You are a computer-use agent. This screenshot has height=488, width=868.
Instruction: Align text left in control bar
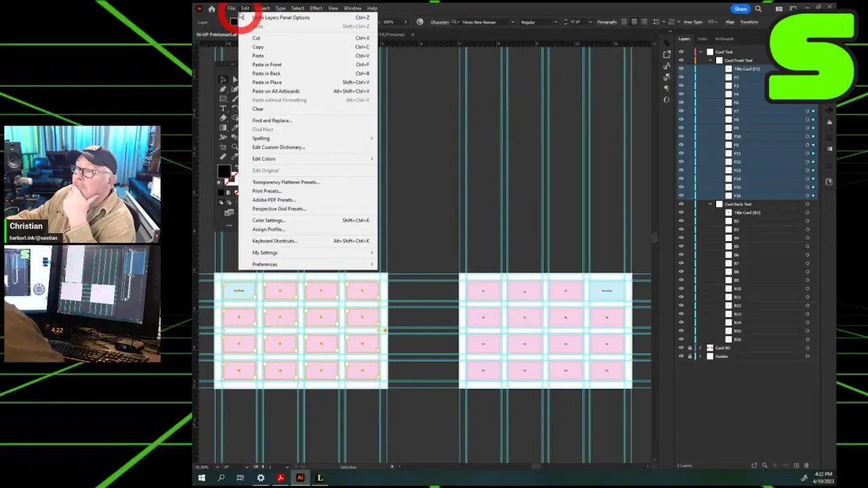pyautogui.click(x=624, y=22)
